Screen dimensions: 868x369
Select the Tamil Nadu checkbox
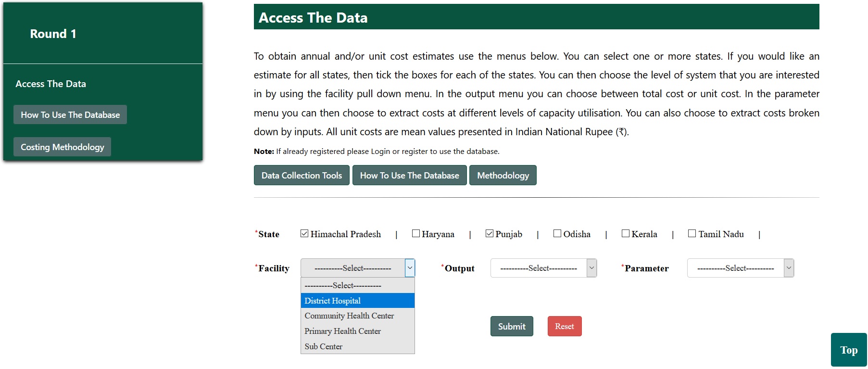click(692, 233)
